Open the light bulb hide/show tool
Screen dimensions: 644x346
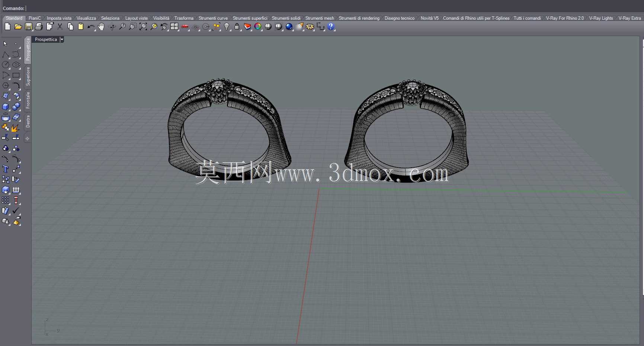(227, 26)
